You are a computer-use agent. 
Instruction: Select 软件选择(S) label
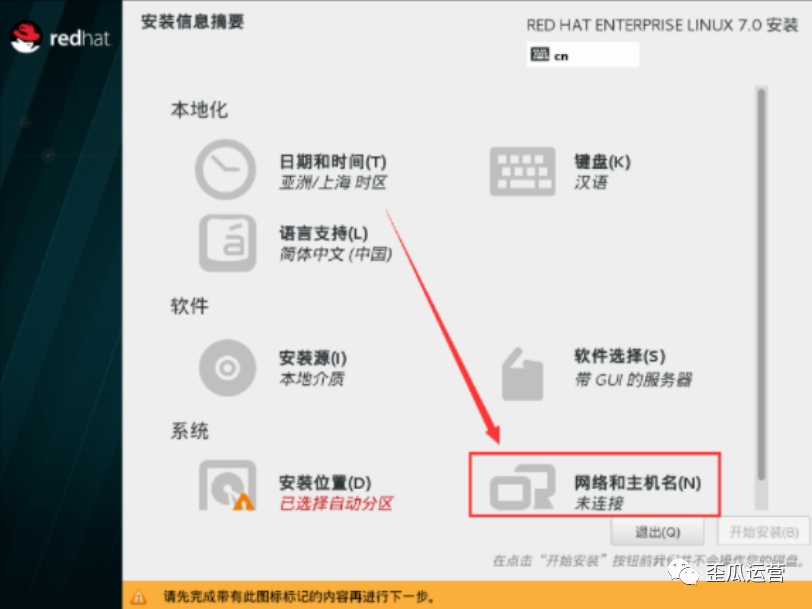pyautogui.click(x=620, y=356)
